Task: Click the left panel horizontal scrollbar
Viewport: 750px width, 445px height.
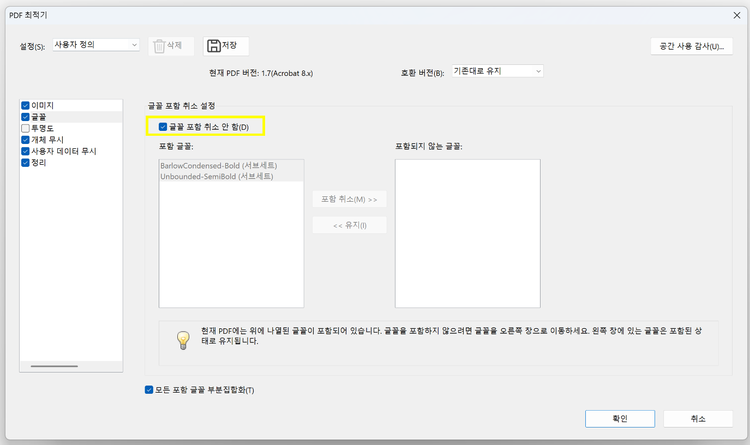Action: (x=55, y=366)
